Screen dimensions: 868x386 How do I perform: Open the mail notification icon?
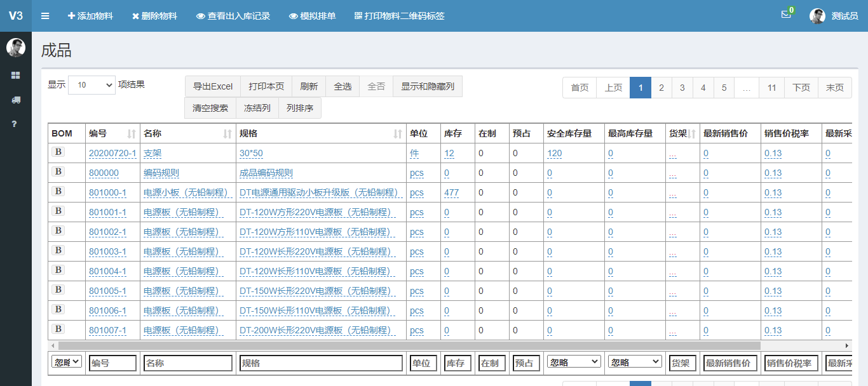point(786,15)
